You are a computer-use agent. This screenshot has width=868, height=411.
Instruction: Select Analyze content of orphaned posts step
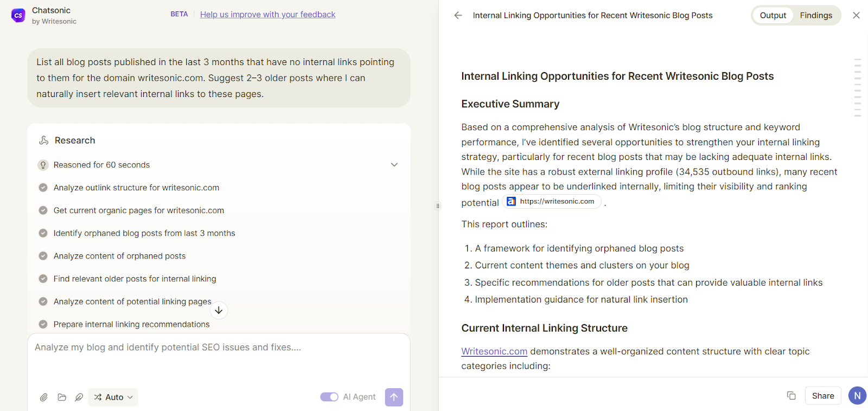pos(119,256)
